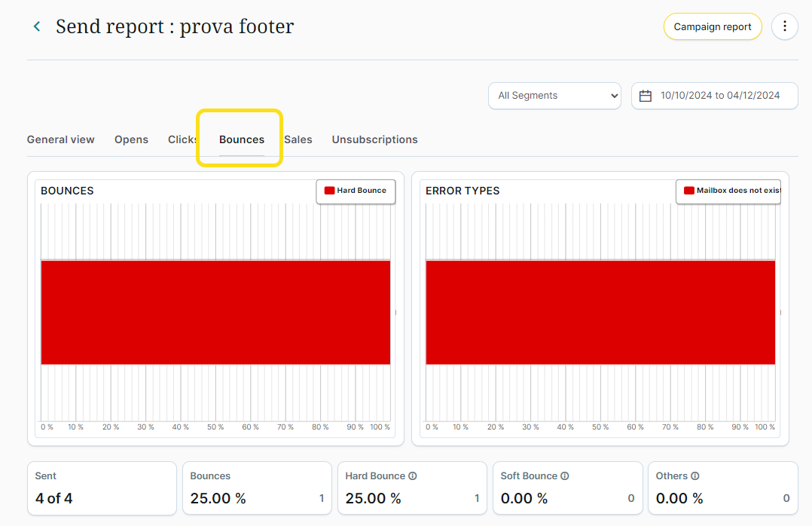Click the red bar in Bounces chart
Screen dimensions: 812x526
click(215, 312)
